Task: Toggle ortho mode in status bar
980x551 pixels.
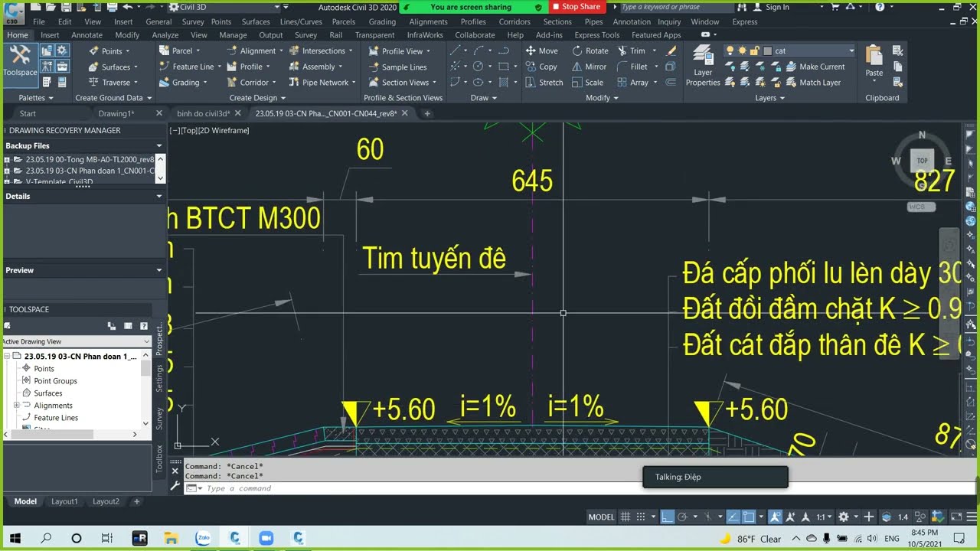Action: click(x=668, y=517)
